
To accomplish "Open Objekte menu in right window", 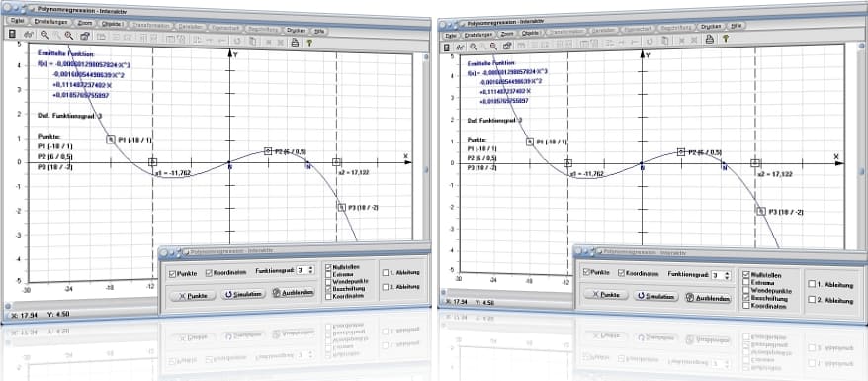I will tap(531, 33).
